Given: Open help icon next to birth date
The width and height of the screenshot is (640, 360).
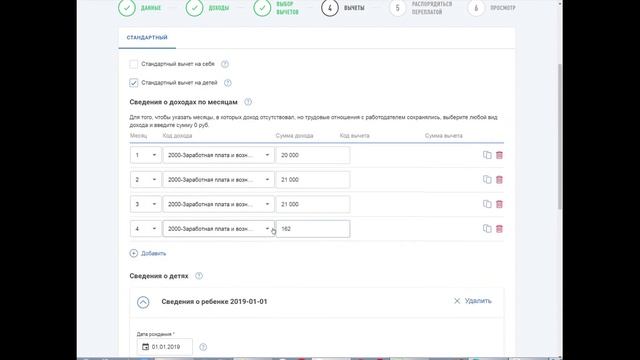Looking at the screenshot, I should click(203, 347).
